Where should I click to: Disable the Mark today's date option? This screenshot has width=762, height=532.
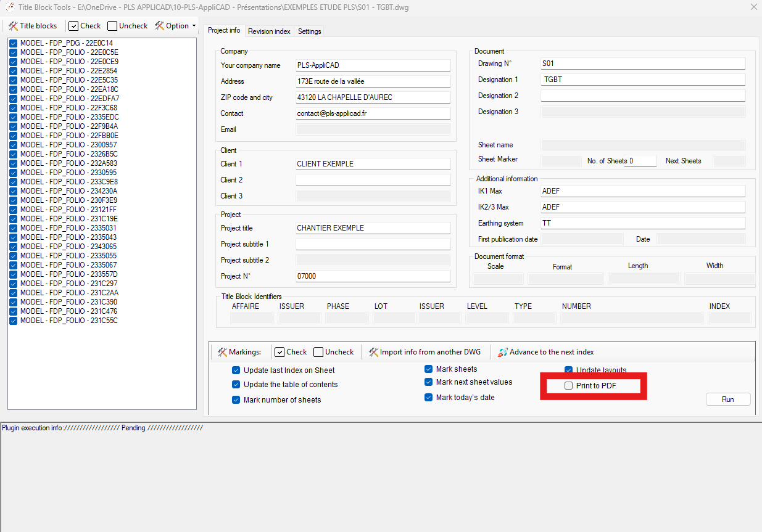[429, 398]
